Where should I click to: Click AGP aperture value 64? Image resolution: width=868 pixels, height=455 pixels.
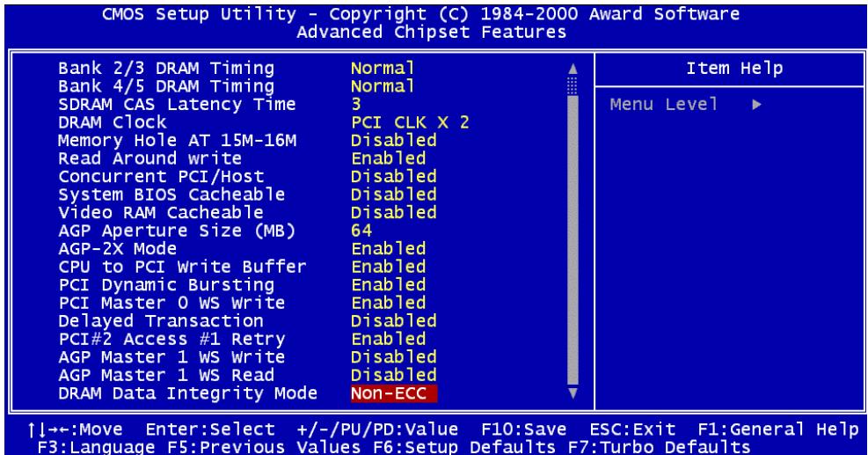click(x=361, y=231)
